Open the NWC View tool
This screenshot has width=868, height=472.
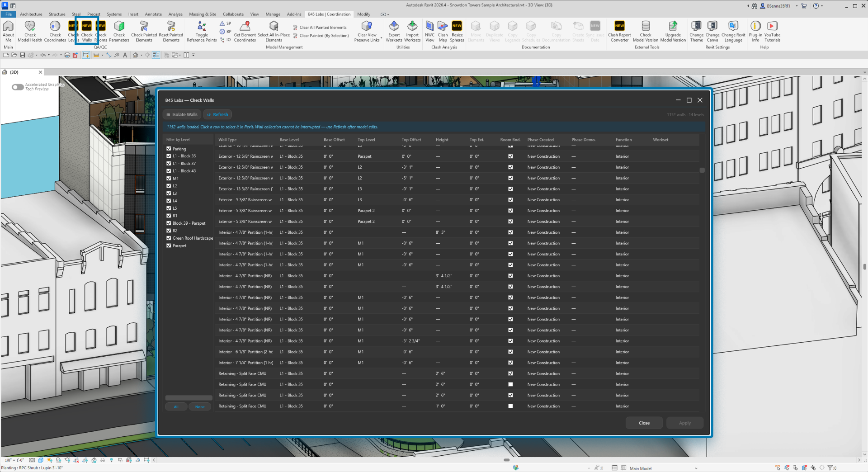pyautogui.click(x=429, y=31)
